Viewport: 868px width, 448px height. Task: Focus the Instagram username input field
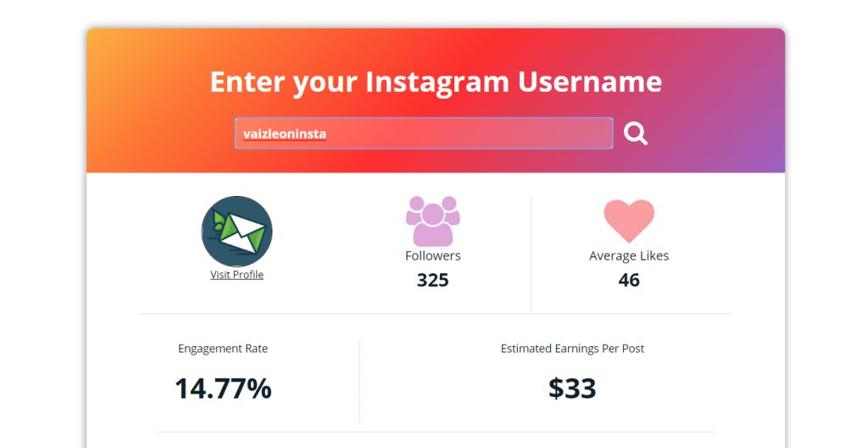pos(424,133)
